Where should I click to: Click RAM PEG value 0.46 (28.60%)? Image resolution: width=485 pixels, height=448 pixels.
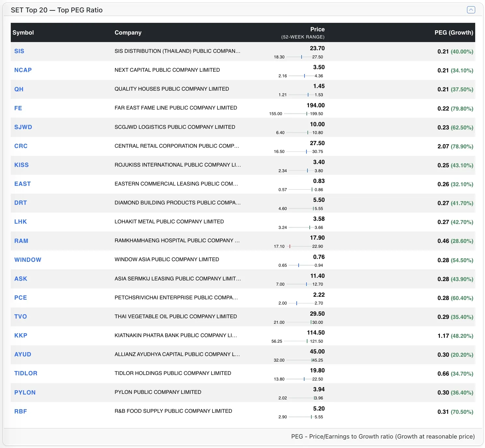pos(455,241)
